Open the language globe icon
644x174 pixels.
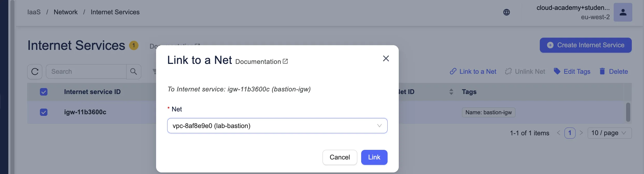(506, 12)
